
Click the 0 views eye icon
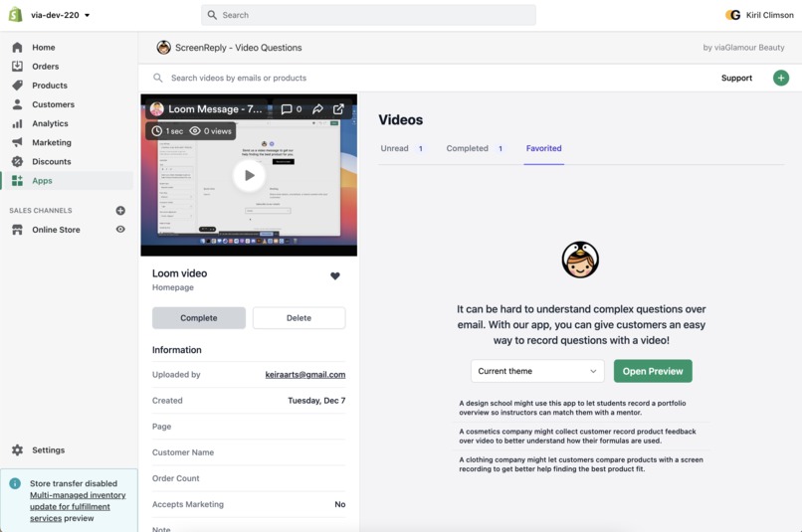tap(195, 131)
